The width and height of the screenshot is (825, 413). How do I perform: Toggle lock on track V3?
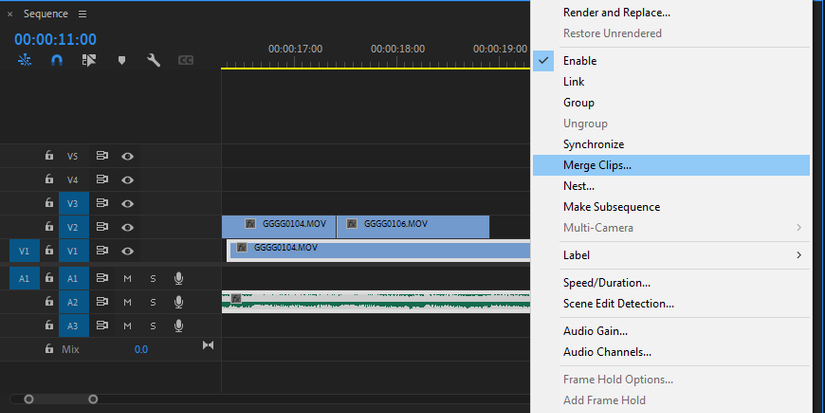49,203
